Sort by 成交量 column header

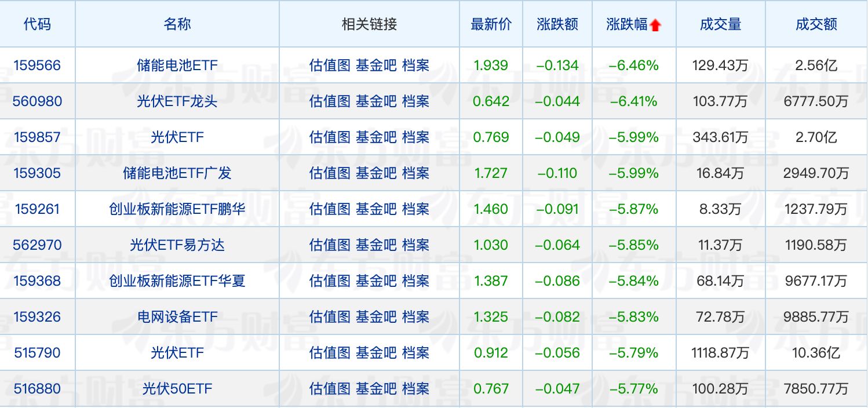(x=720, y=24)
